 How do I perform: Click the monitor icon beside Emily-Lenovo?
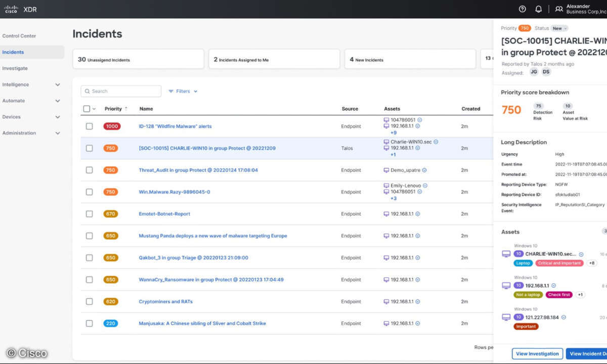point(386,186)
